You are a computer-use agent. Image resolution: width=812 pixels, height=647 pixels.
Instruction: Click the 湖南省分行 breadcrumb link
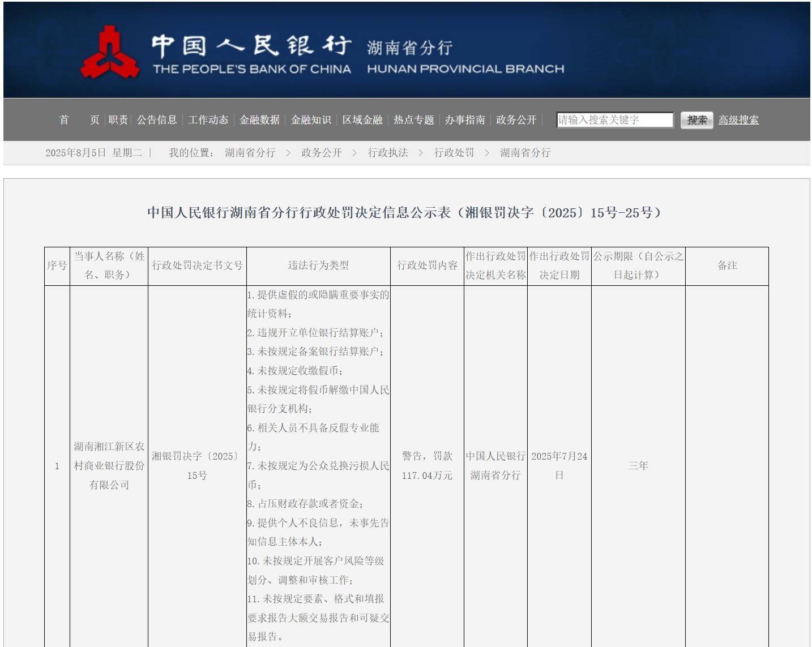pyautogui.click(x=250, y=152)
